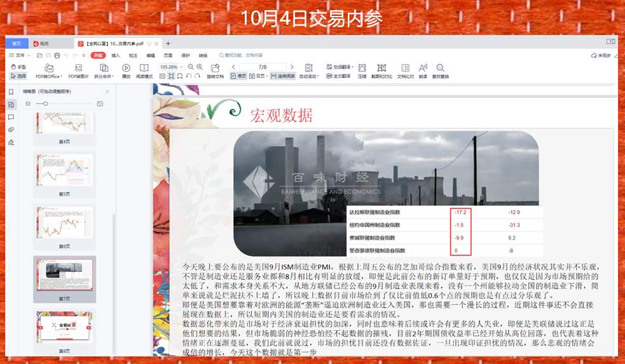
Task: Close the 缩略图 thumbnail panel
Action: pyautogui.click(x=107, y=91)
